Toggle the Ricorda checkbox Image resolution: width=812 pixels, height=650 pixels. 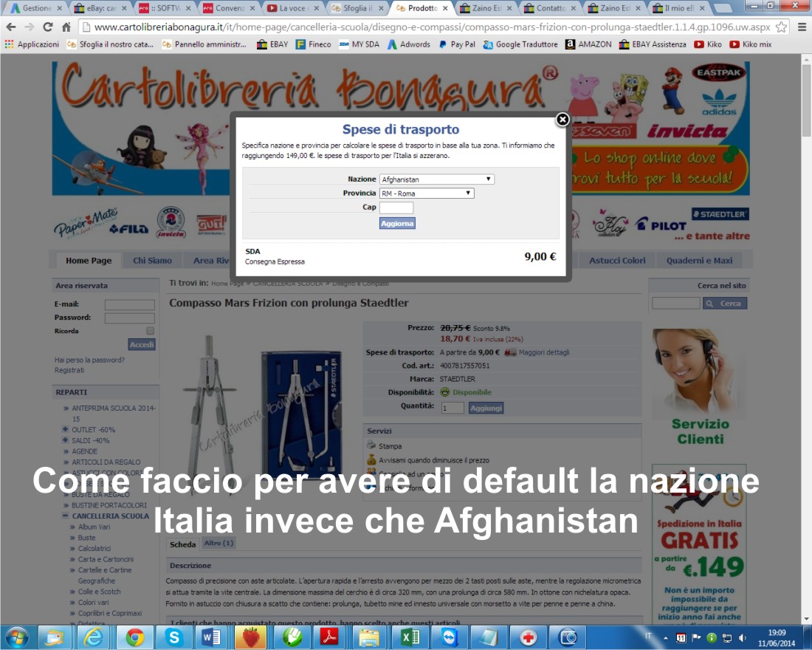(150, 331)
